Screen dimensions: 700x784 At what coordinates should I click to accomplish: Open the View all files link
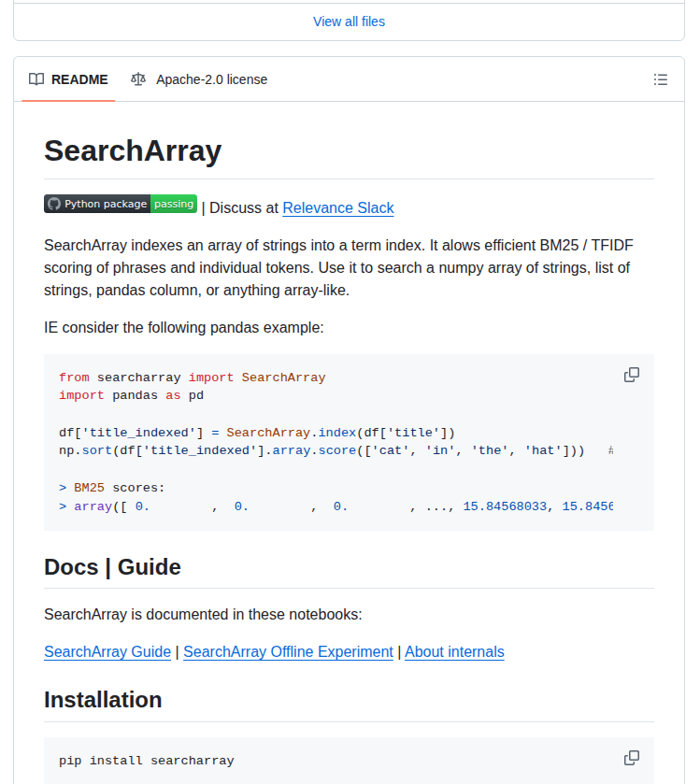(x=349, y=21)
